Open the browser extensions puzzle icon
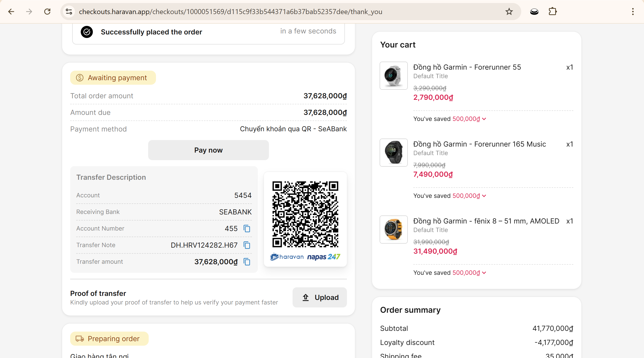The width and height of the screenshot is (644, 358). coord(552,12)
